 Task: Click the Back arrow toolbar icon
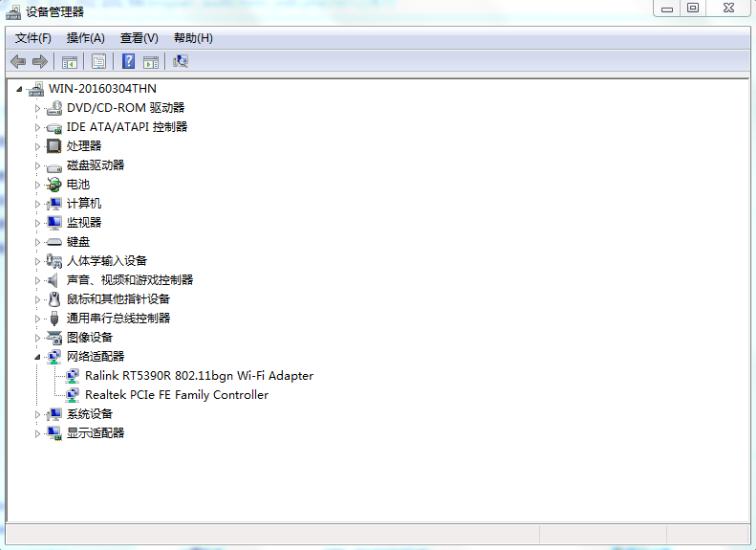17,61
